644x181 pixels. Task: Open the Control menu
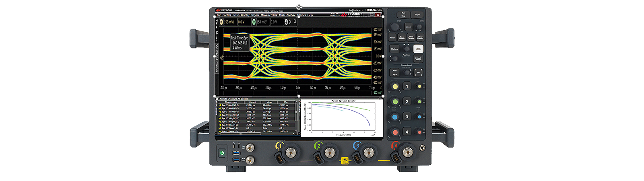227,15
